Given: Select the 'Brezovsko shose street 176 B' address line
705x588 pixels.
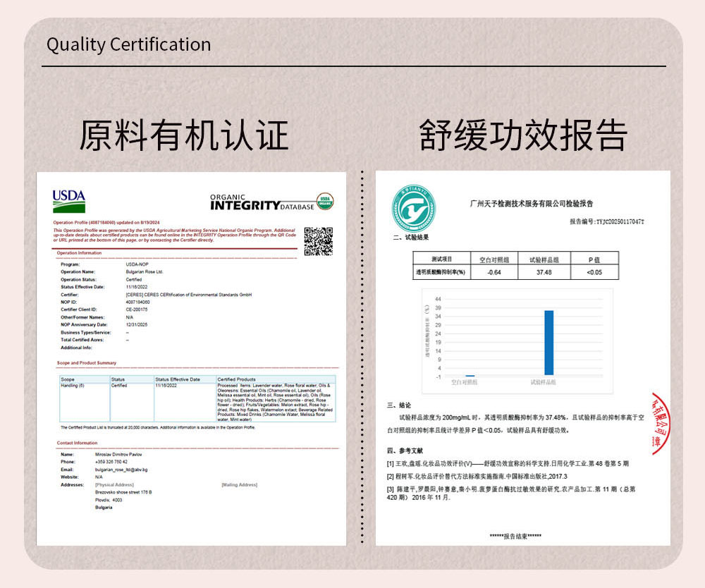Looking at the screenshot, I should tap(123, 492).
